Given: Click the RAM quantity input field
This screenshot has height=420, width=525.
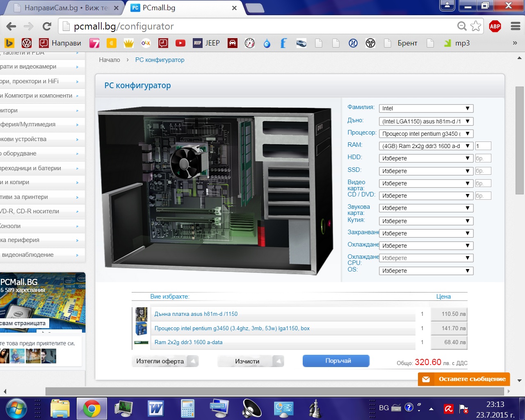Looking at the screenshot, I should tap(483, 146).
